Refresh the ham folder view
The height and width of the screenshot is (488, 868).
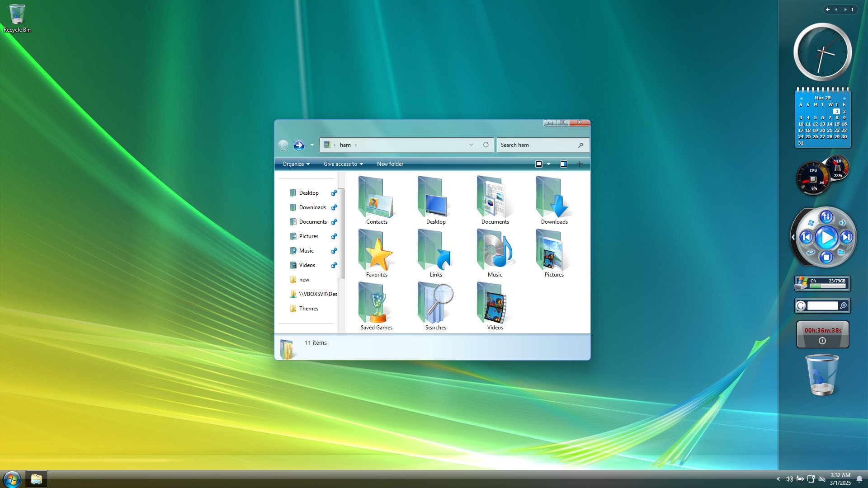click(486, 145)
